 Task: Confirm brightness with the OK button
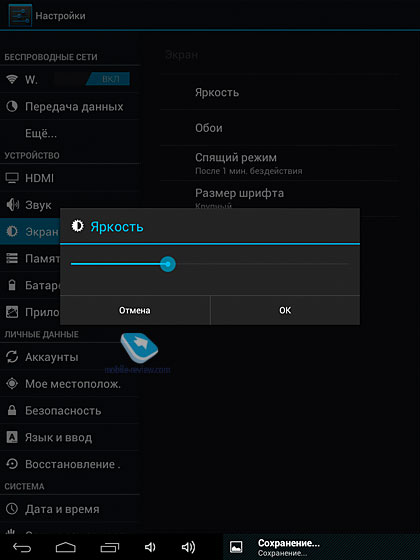point(285,310)
